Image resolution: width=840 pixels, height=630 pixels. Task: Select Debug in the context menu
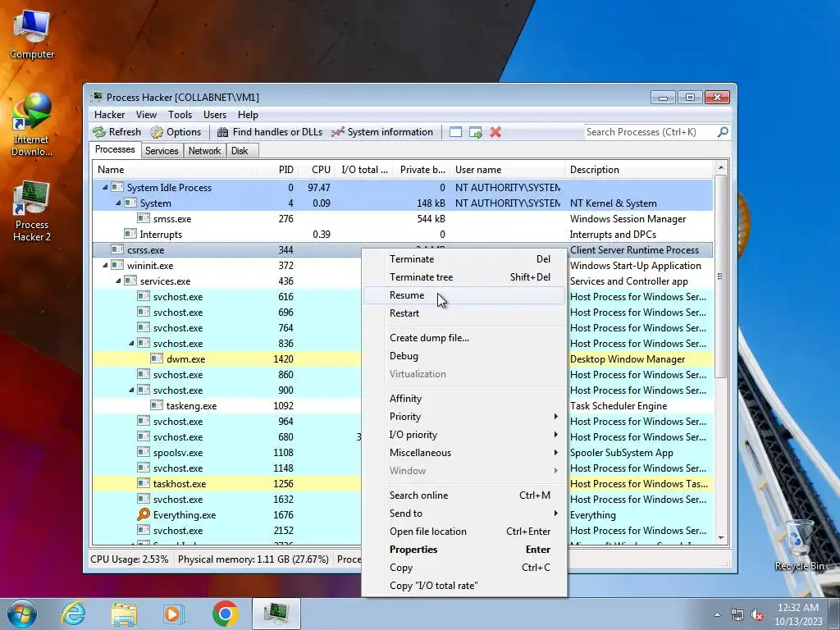coord(464,356)
